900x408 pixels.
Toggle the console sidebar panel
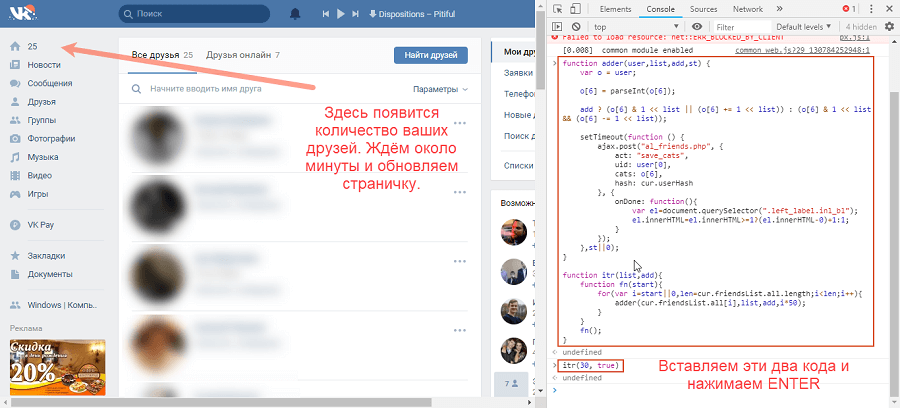pos(559,26)
